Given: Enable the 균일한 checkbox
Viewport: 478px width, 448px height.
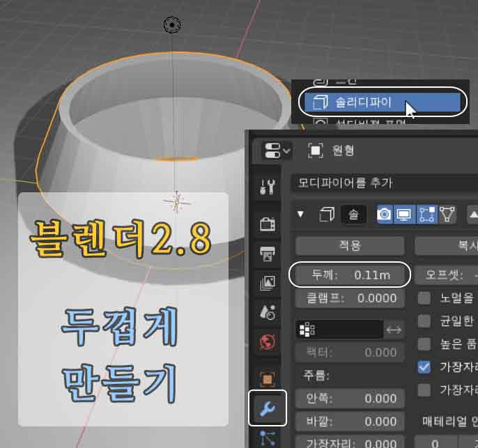Looking at the screenshot, I should click(x=424, y=320).
